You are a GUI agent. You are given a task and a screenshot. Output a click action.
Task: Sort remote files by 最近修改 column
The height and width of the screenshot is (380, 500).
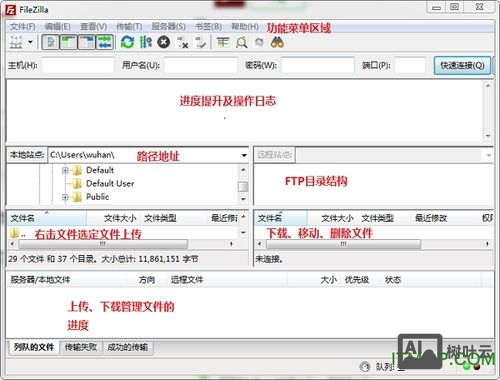click(x=443, y=218)
